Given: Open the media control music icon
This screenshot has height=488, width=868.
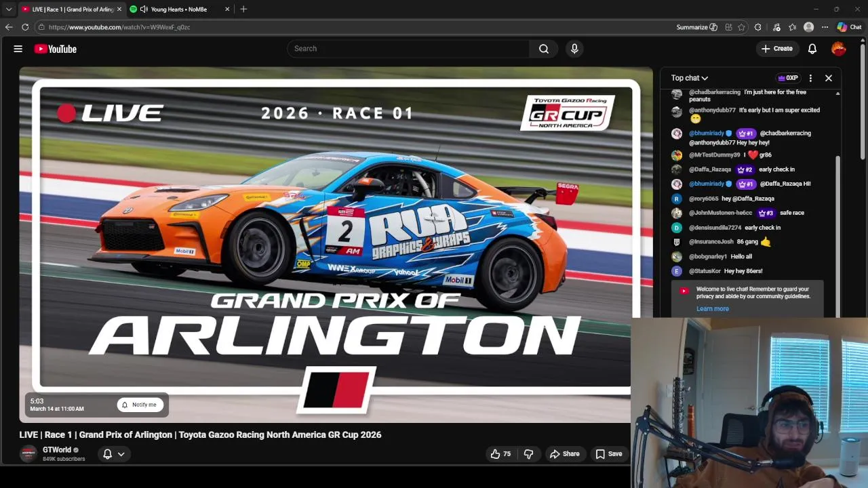Looking at the screenshot, I should (x=776, y=27).
